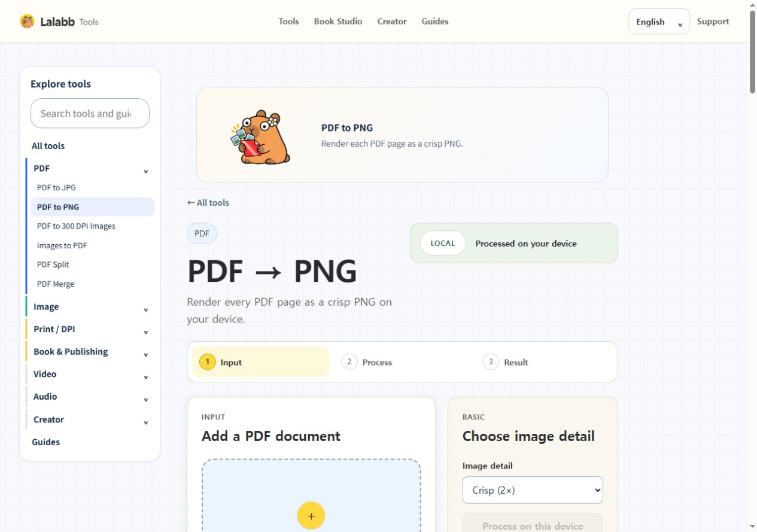Open Images to PDF tool
Viewport: 757px width, 532px height.
coord(62,245)
